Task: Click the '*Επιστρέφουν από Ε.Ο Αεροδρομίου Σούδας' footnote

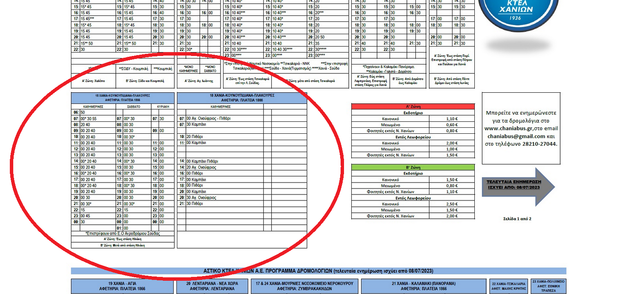Action: click(123, 233)
